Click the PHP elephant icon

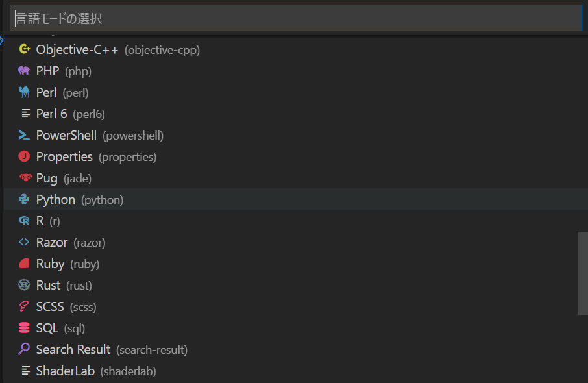24,71
